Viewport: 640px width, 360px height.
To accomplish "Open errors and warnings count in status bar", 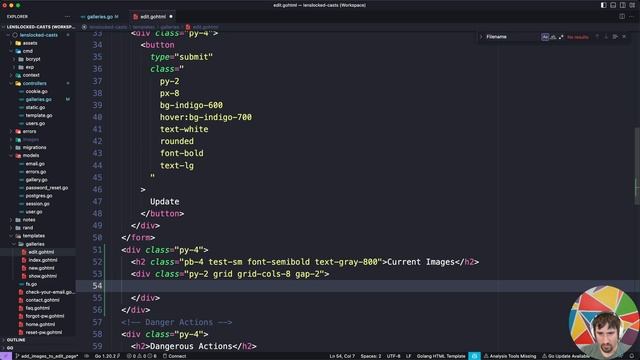I will tap(141, 356).
